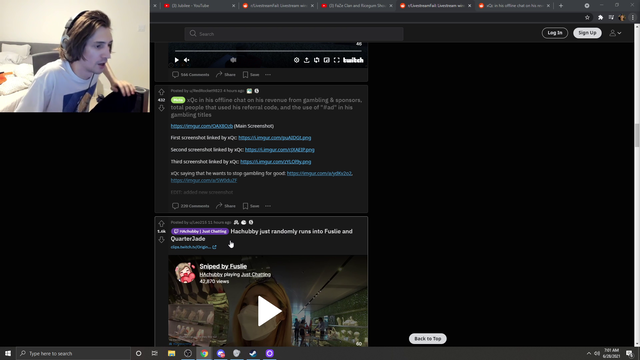Seek on the top Twitch clip progress bar

pos(268,51)
